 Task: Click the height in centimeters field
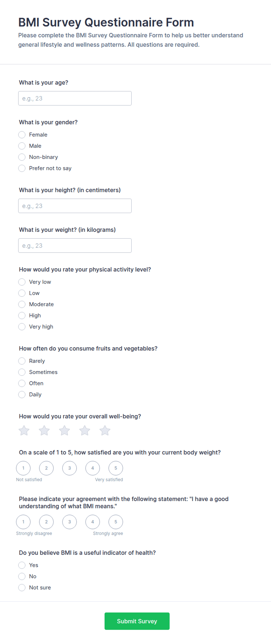75,206
